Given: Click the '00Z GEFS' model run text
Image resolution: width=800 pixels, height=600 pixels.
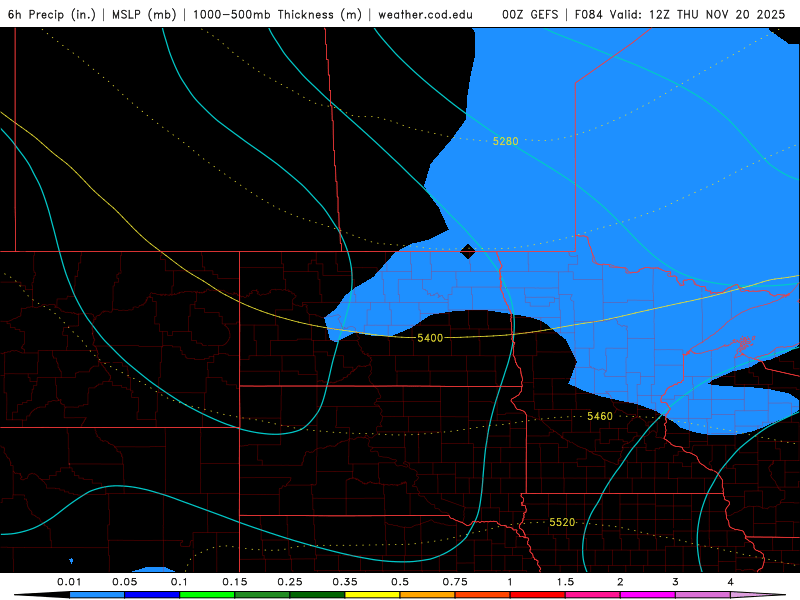Looking at the screenshot, I should click(x=530, y=14).
